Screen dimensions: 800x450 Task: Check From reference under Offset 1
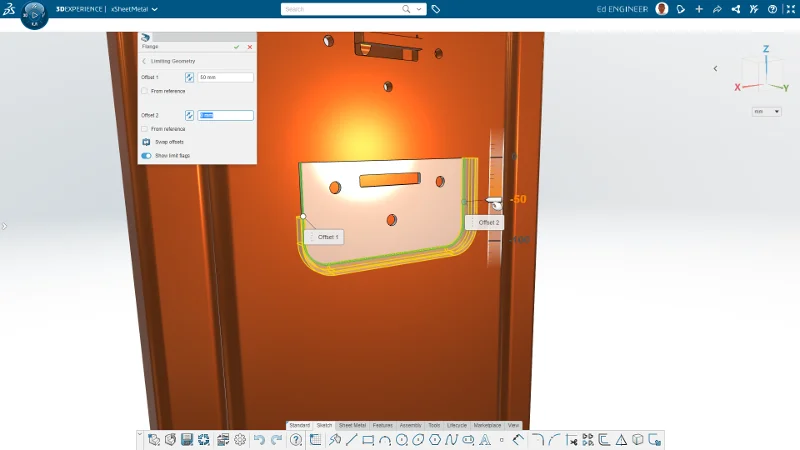point(146,91)
